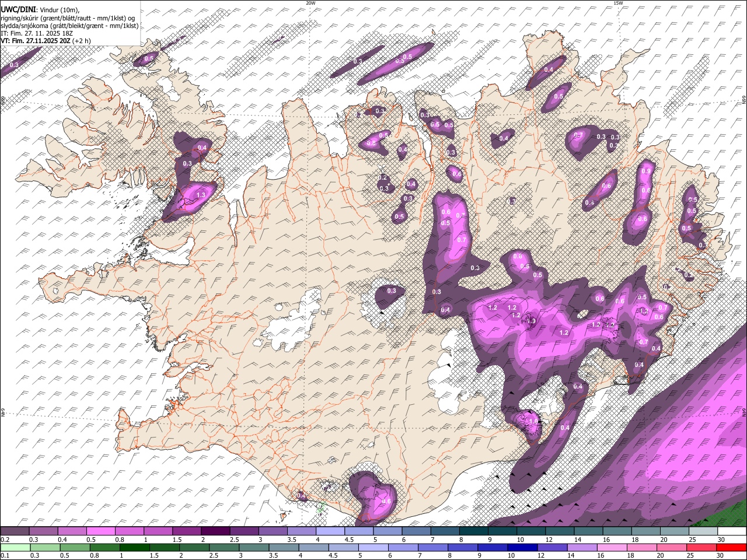Screen dimensions: 747x560
Task: Click the '1.0' precipitation value on map
Action: 533,421
